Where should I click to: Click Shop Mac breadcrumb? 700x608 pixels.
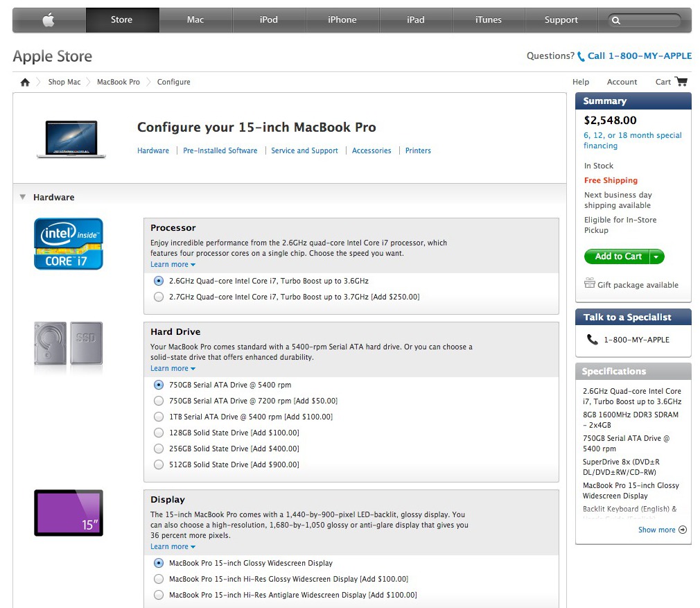click(x=64, y=82)
